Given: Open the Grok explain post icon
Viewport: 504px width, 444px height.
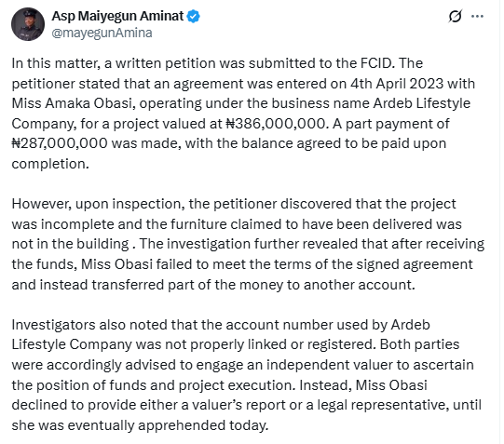Looking at the screenshot, I should pos(456,16).
